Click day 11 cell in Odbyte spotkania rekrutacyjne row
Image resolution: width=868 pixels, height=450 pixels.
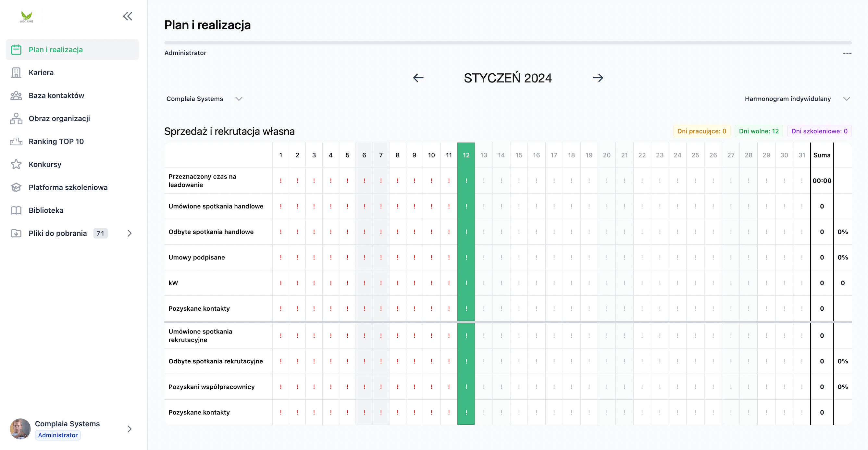(x=449, y=361)
